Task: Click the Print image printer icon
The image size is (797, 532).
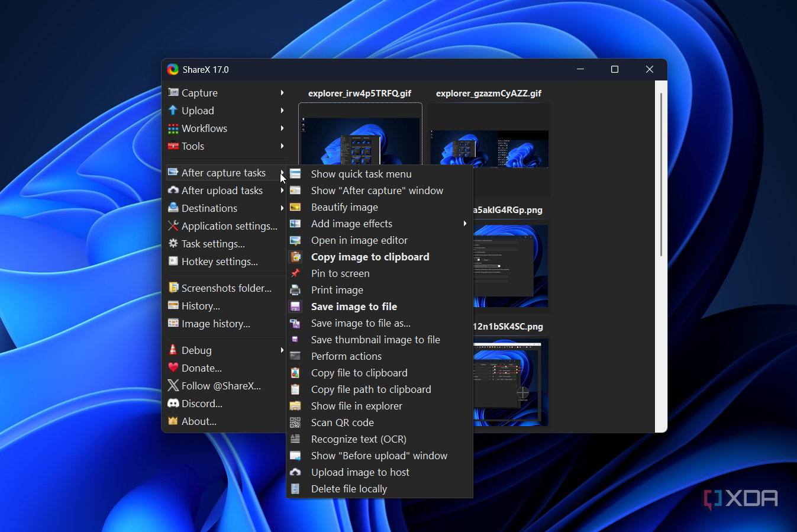Action: click(x=295, y=290)
